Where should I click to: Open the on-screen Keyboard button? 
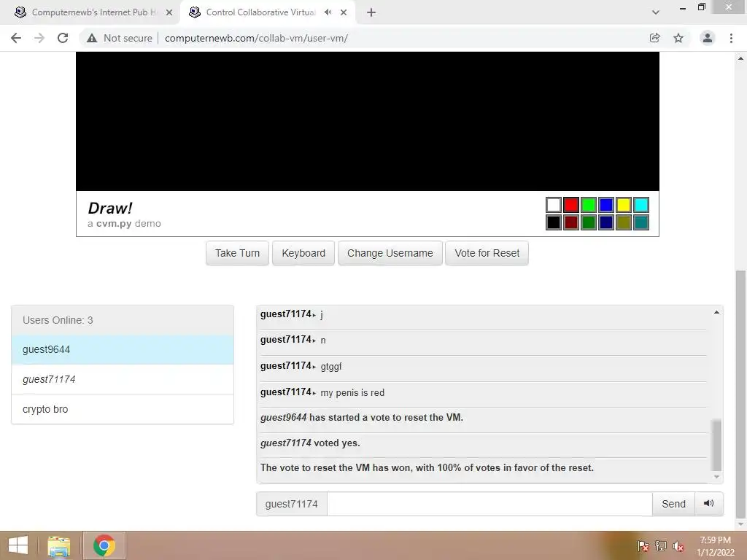pyautogui.click(x=303, y=253)
